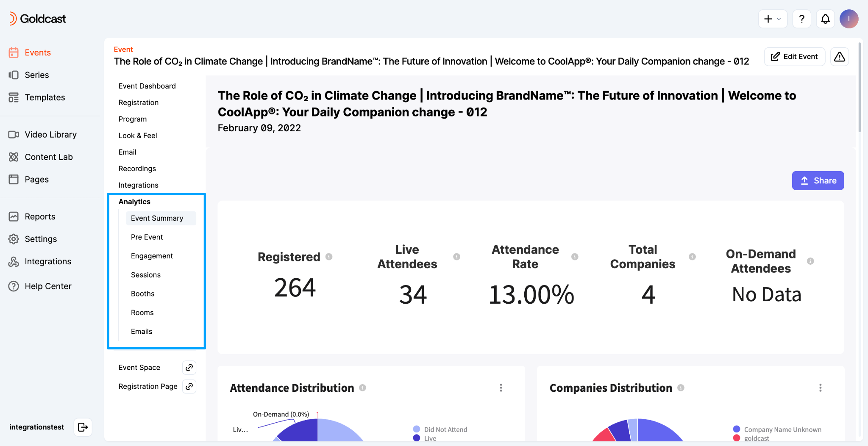Image resolution: width=868 pixels, height=446 pixels.
Task: Open Events via its calendar icon
Action: [14, 53]
